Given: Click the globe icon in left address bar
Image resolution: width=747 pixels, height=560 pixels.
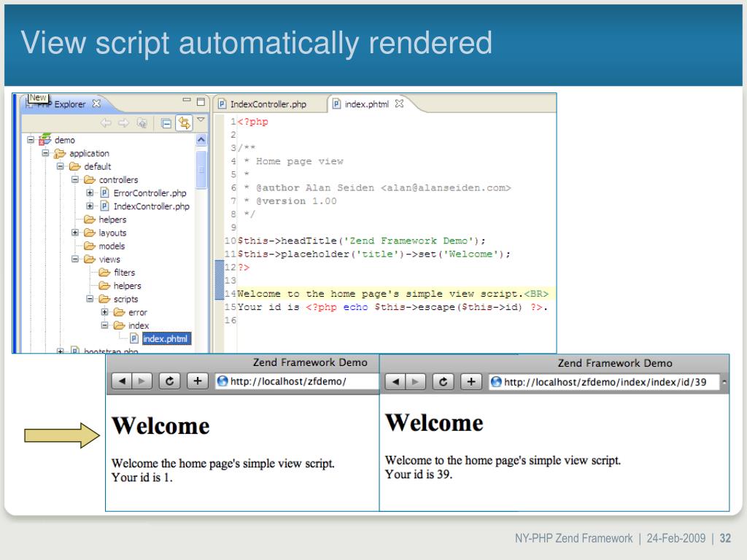Looking at the screenshot, I should tap(222, 381).
